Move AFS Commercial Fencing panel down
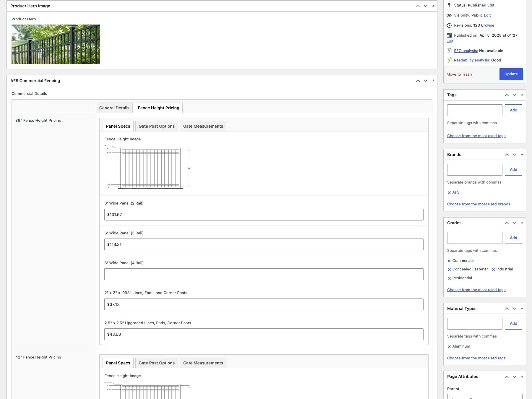532x399 pixels. [x=426, y=81]
